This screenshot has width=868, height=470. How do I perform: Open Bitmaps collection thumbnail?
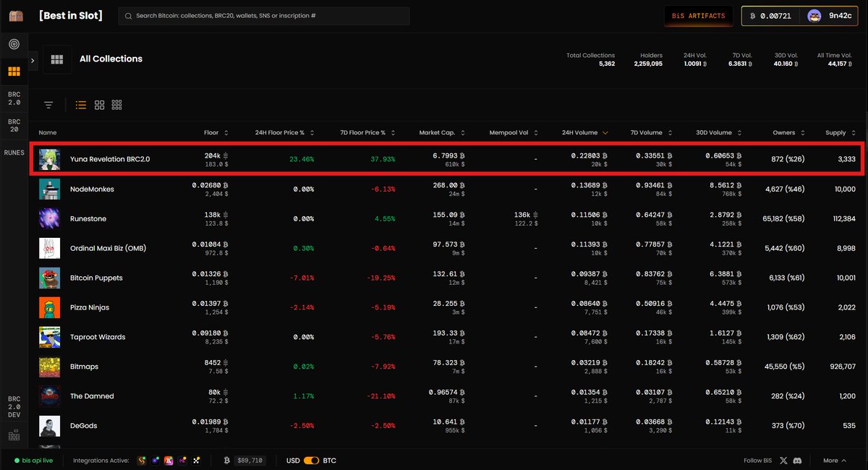(x=50, y=367)
